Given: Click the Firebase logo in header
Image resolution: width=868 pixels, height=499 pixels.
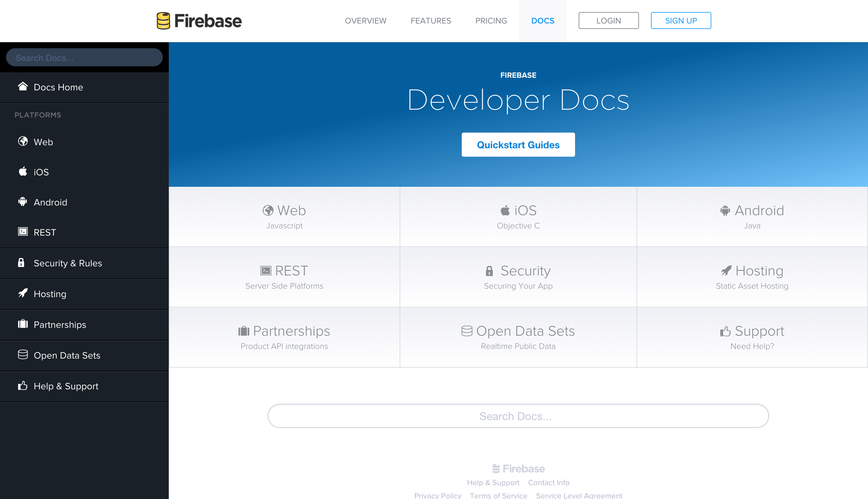Looking at the screenshot, I should [x=199, y=20].
